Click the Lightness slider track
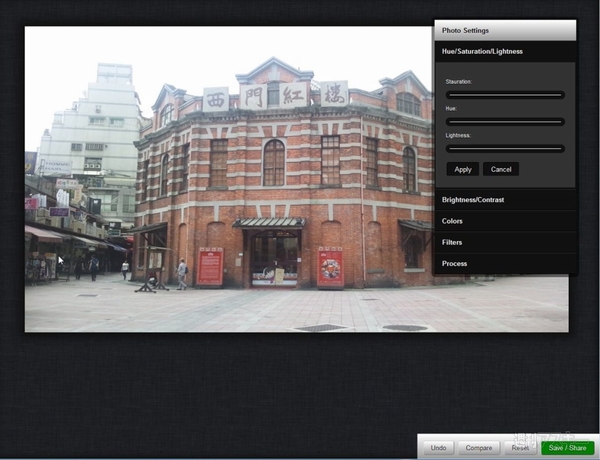 [x=505, y=148]
